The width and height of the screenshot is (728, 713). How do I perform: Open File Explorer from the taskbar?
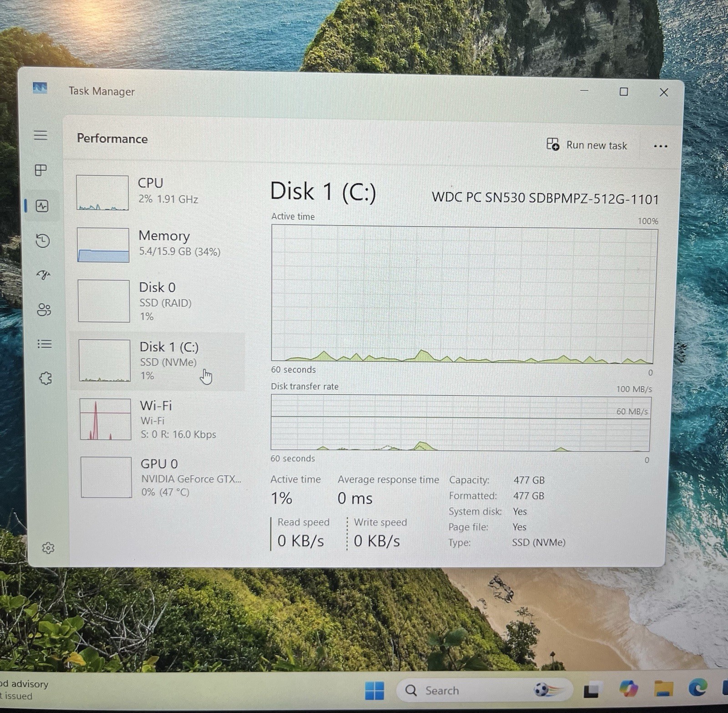[663, 689]
